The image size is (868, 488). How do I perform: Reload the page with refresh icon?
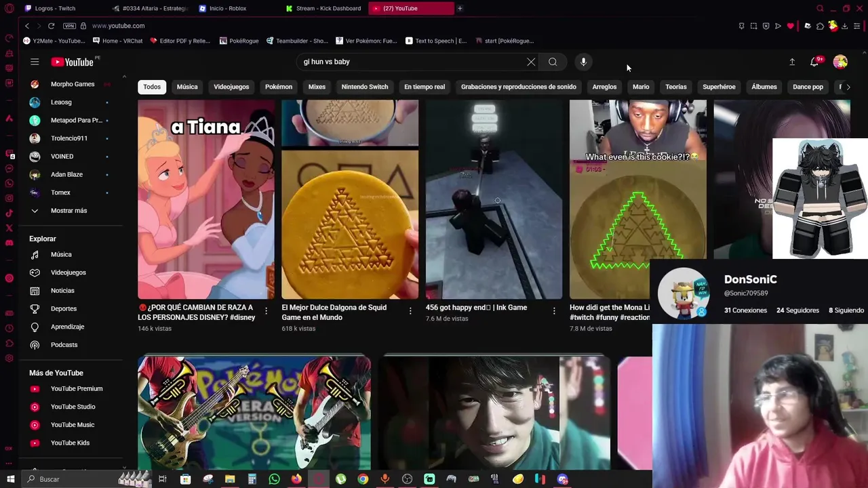(x=51, y=26)
